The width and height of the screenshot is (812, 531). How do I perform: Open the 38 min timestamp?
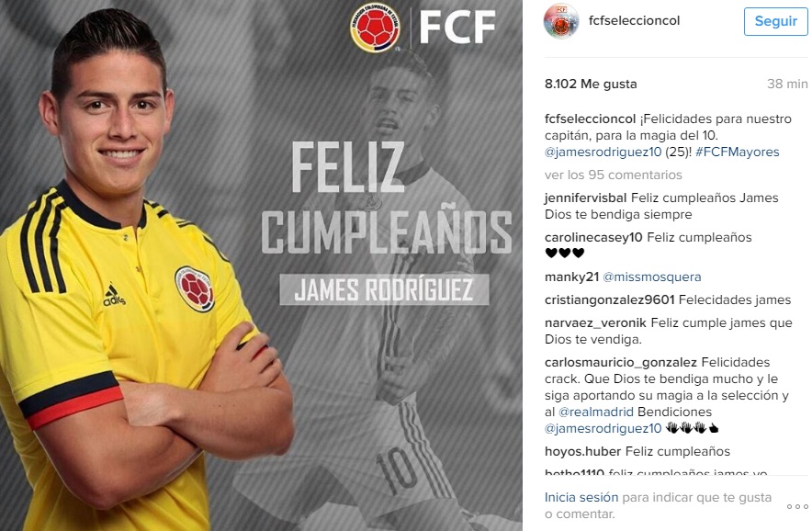click(x=787, y=84)
